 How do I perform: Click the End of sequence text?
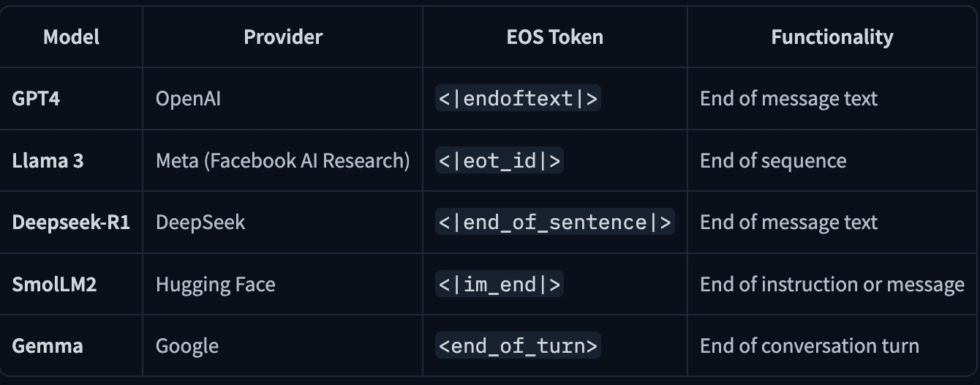pos(773,161)
